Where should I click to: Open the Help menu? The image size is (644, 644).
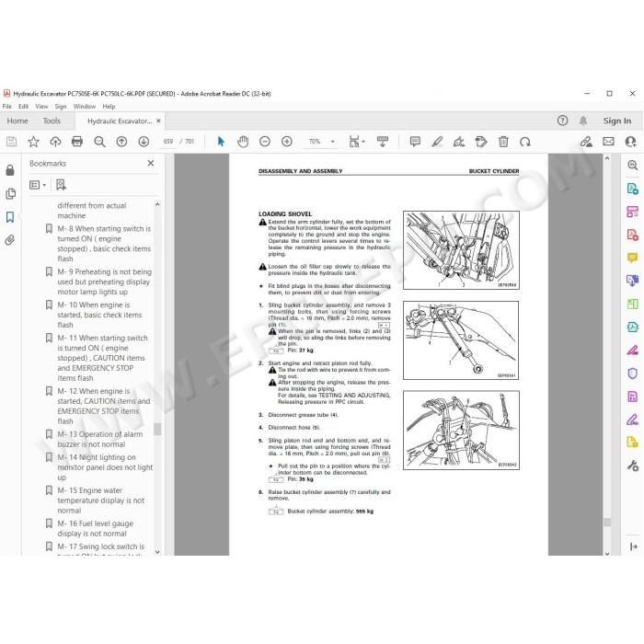coord(109,107)
